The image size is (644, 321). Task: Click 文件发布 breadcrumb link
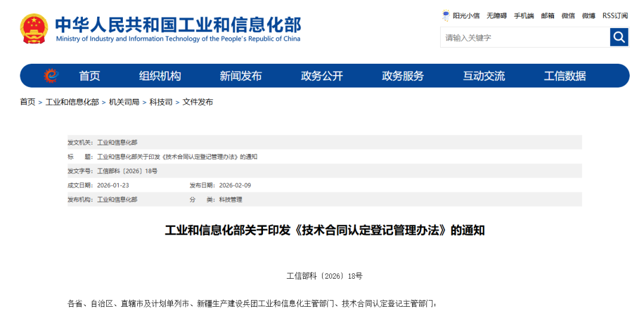tap(197, 102)
